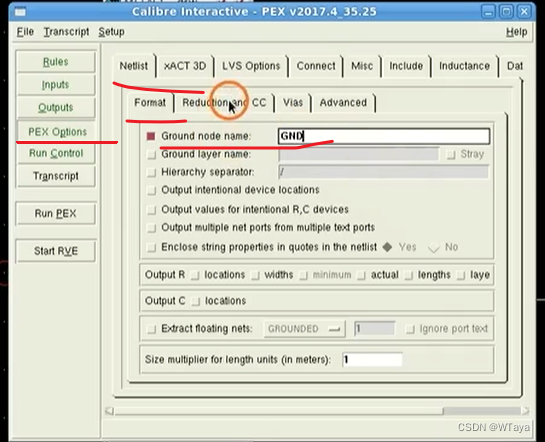The height and width of the screenshot is (442, 545).
Task: Close the Calibre Interactive window
Action: pyautogui.click(x=524, y=12)
